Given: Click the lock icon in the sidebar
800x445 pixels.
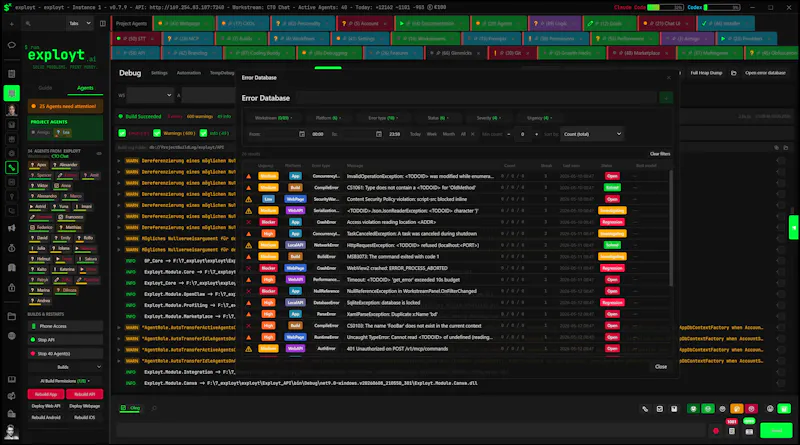Looking at the screenshot, I should [11, 288].
